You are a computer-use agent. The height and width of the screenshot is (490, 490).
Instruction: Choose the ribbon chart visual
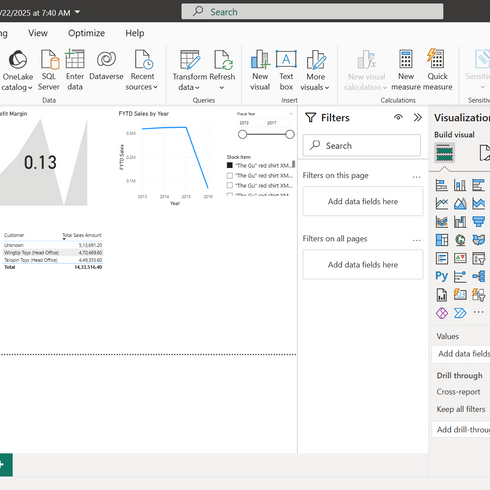442,222
